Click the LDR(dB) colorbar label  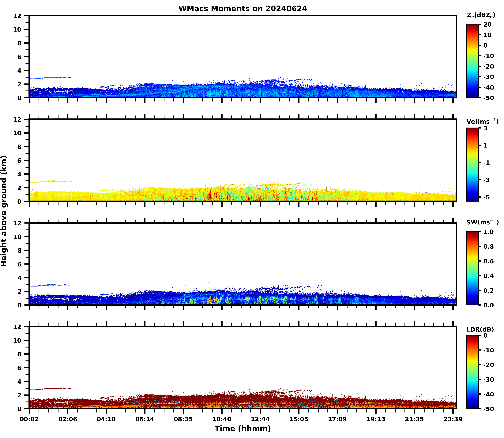480,329
